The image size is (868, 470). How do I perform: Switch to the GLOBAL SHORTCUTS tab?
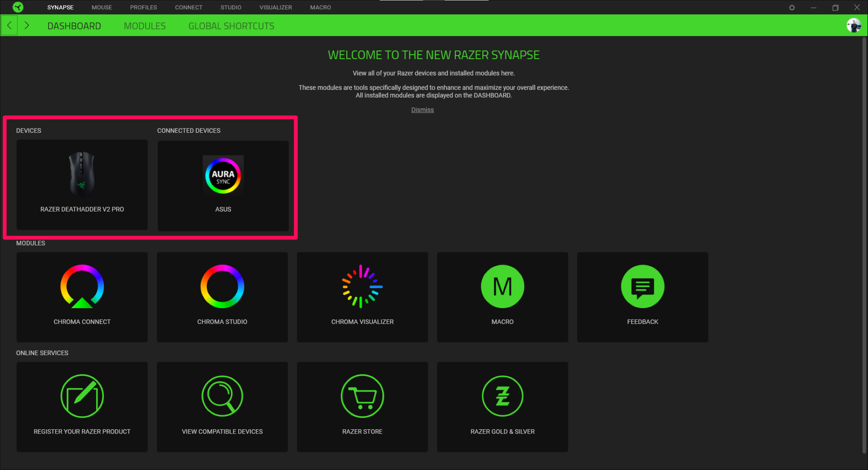pos(231,26)
